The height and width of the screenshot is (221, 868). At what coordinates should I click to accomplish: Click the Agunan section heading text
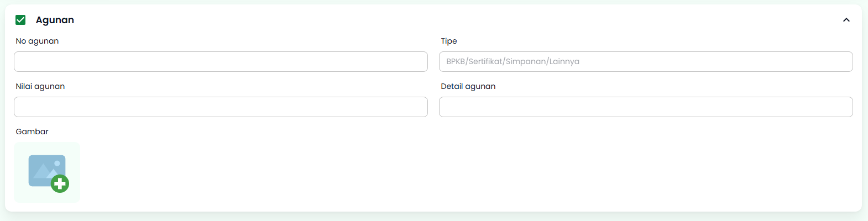point(55,20)
